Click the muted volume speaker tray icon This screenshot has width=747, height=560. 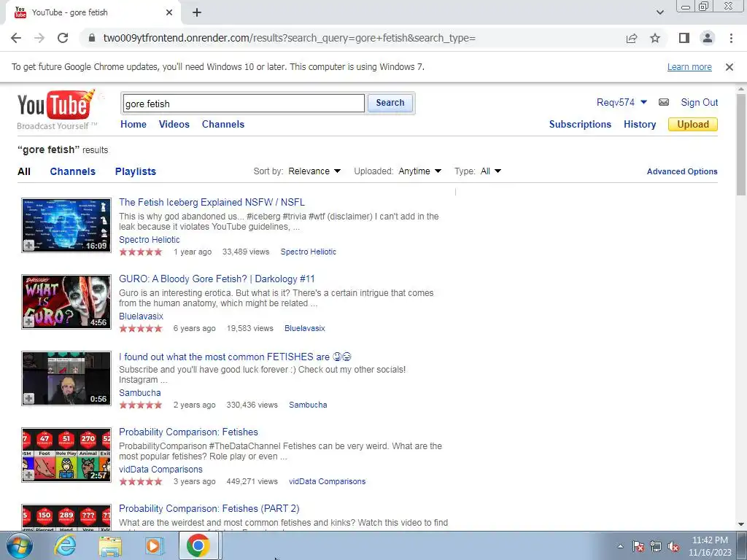673,546
